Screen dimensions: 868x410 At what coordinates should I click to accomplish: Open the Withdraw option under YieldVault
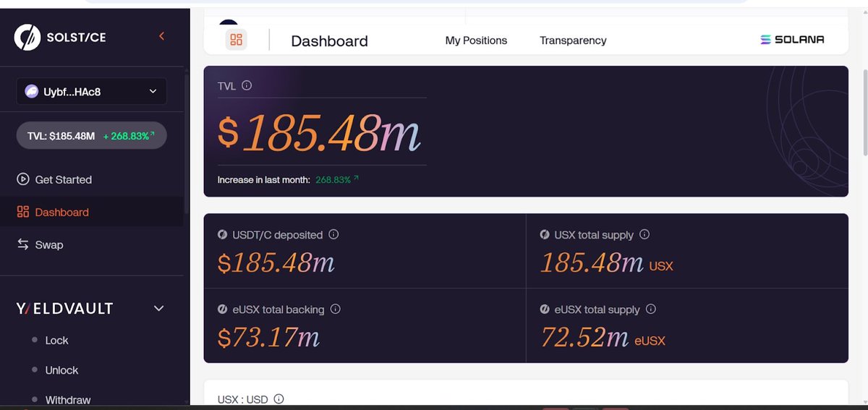[x=68, y=399]
